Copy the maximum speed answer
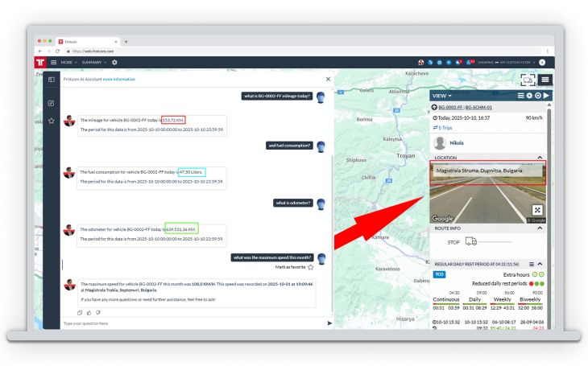Screen dimensions: 588x366 click(80, 312)
